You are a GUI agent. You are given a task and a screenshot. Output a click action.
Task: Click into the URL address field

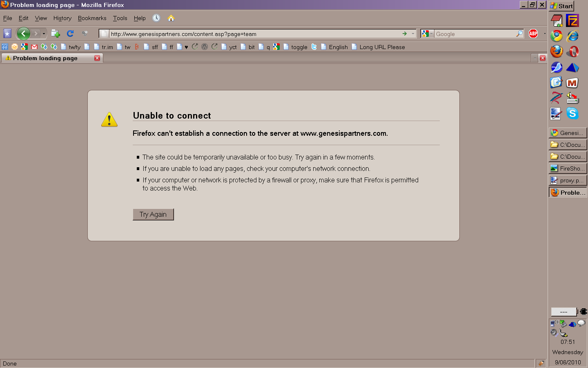(x=253, y=34)
